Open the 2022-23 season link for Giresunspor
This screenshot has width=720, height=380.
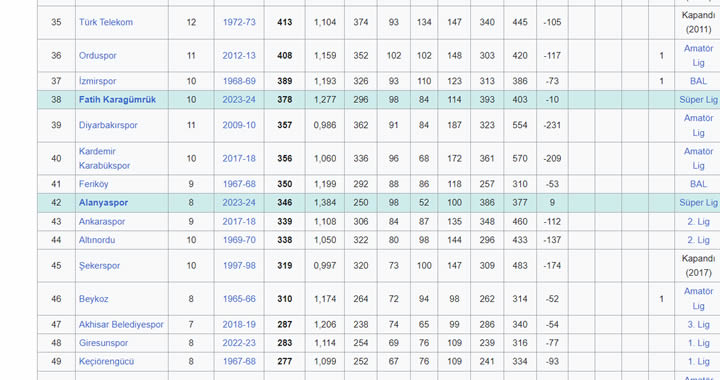point(239,343)
